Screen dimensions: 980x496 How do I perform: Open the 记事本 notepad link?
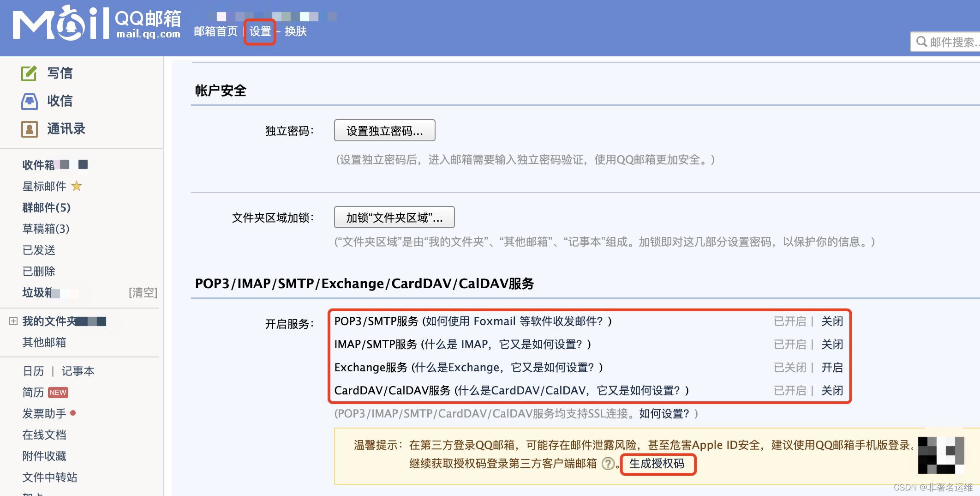click(78, 371)
